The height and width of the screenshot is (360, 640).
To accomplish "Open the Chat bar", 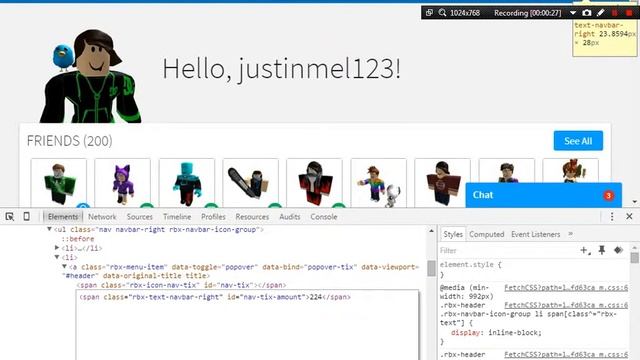I will tap(544, 195).
